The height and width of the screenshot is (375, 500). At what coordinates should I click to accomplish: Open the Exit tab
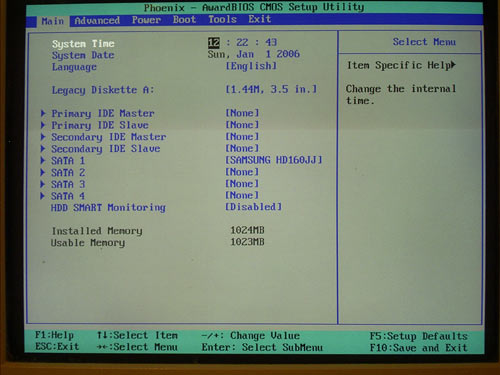[x=259, y=19]
